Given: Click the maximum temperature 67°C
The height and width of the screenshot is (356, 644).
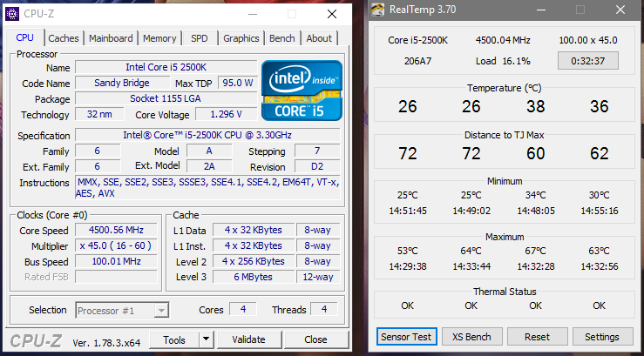Looking at the screenshot, I should click(x=536, y=251).
